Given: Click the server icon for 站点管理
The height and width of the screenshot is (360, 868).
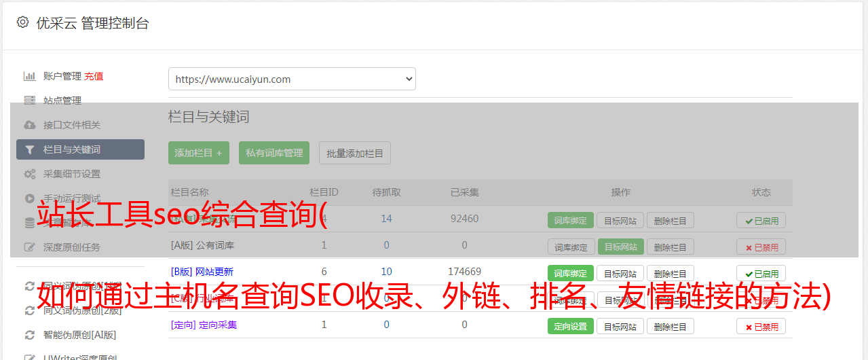Looking at the screenshot, I should (x=30, y=101).
